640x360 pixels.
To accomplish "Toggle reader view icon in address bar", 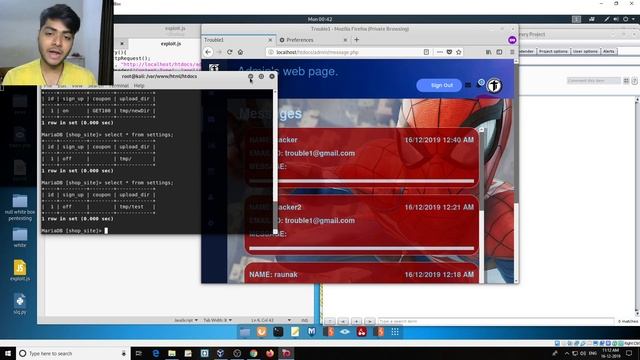I will coord(426,52).
